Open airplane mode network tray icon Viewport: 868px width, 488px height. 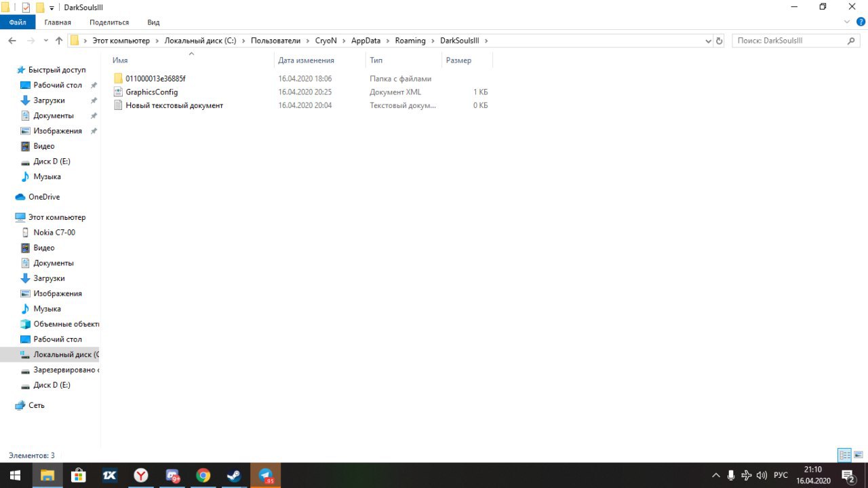(746, 475)
